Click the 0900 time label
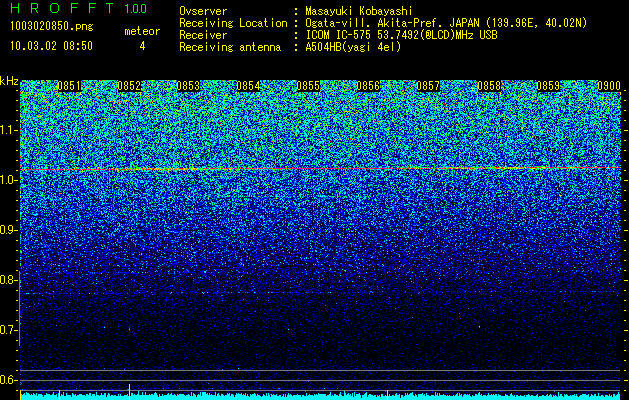 tap(609, 86)
